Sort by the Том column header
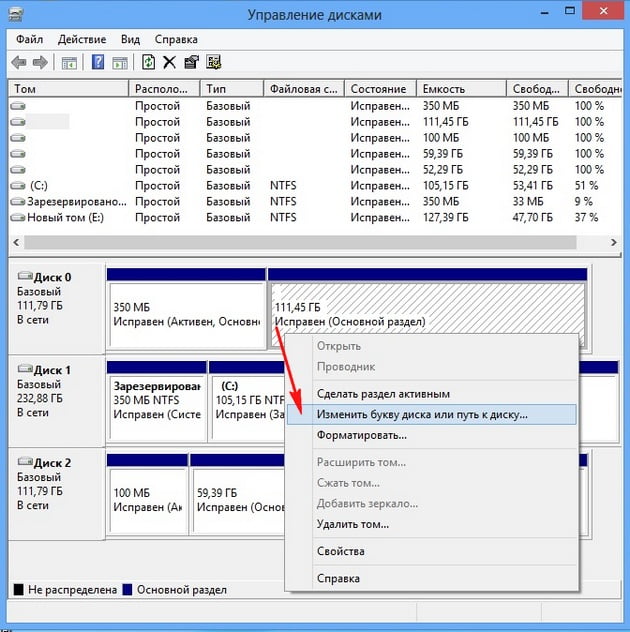The width and height of the screenshot is (630, 632). 68,89
